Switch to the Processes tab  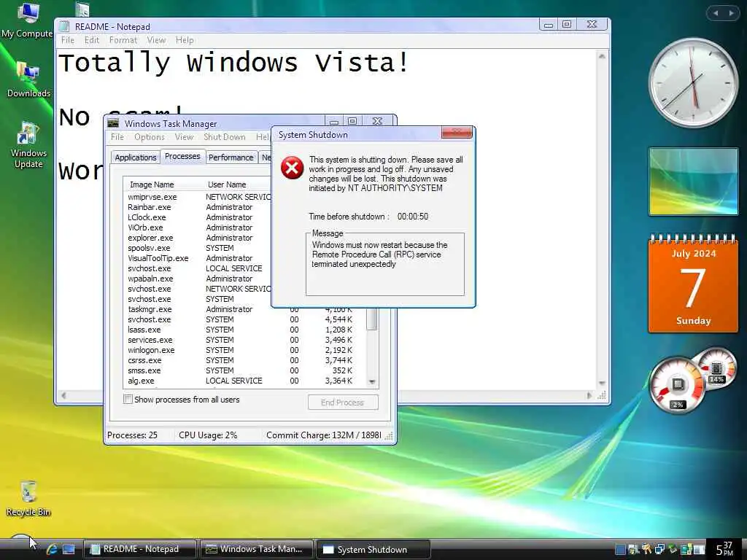[x=182, y=156]
